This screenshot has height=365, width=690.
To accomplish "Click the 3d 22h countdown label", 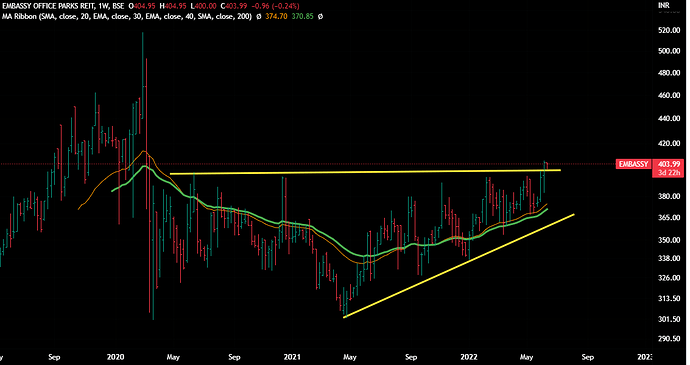I will [x=668, y=172].
